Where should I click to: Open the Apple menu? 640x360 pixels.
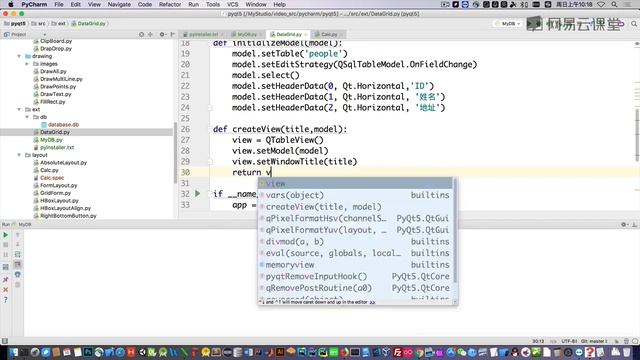pos(11,4)
